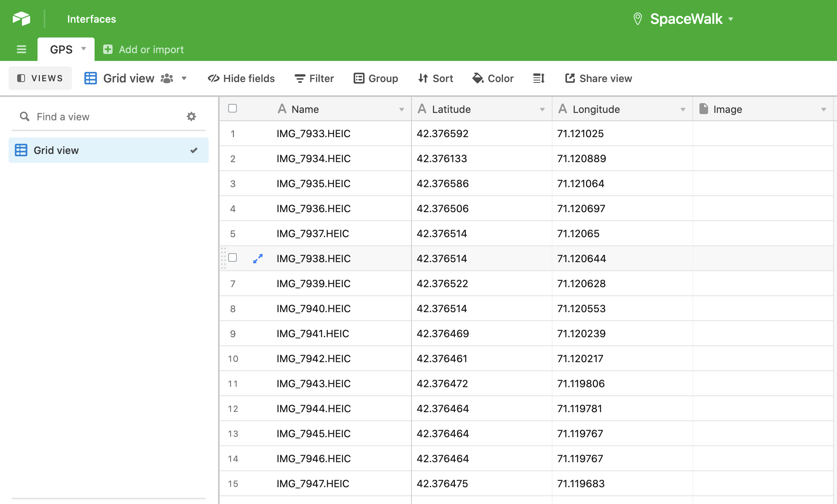Open the GPS table tab
Screen dimensions: 837x504
(61, 49)
